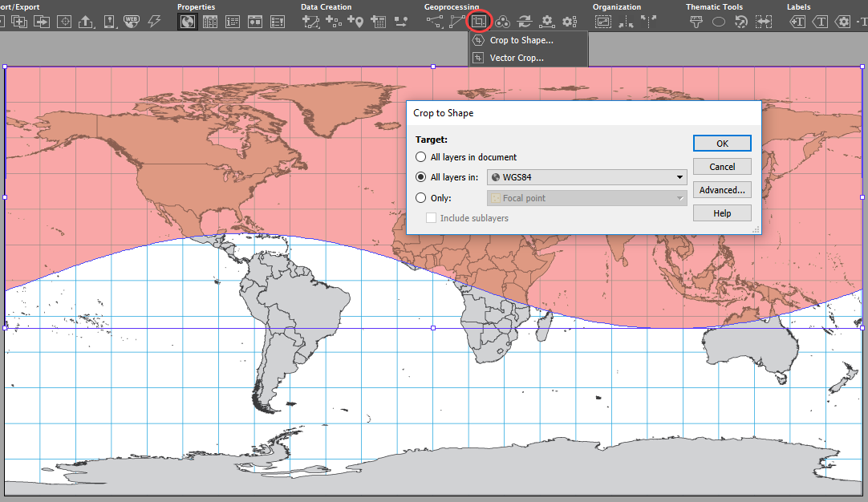Click the plus points icon in Data Creation

click(333, 22)
